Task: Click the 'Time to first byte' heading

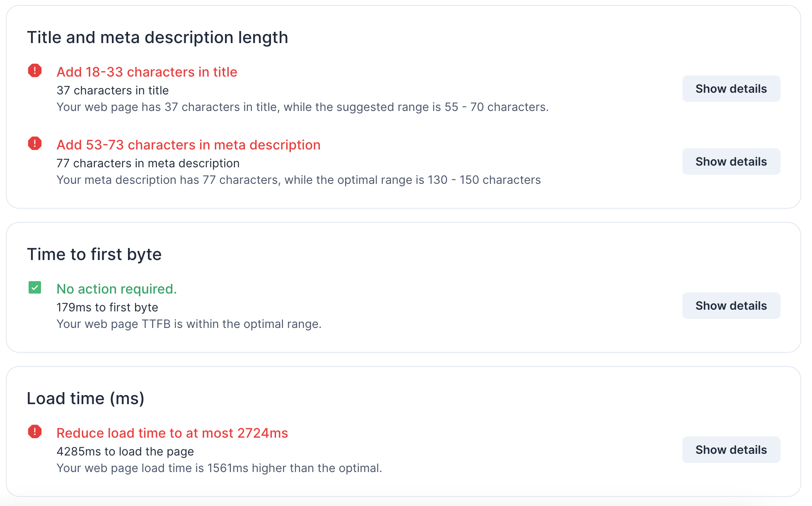Action: click(x=94, y=254)
